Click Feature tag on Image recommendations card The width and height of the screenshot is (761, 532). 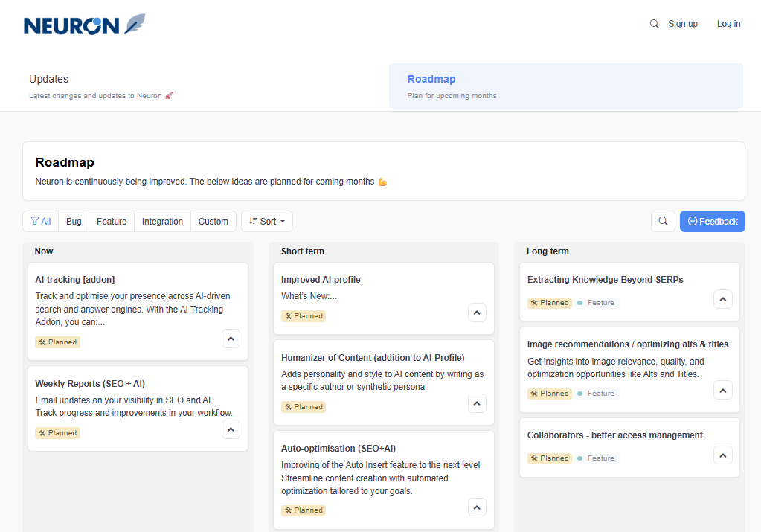tap(596, 394)
